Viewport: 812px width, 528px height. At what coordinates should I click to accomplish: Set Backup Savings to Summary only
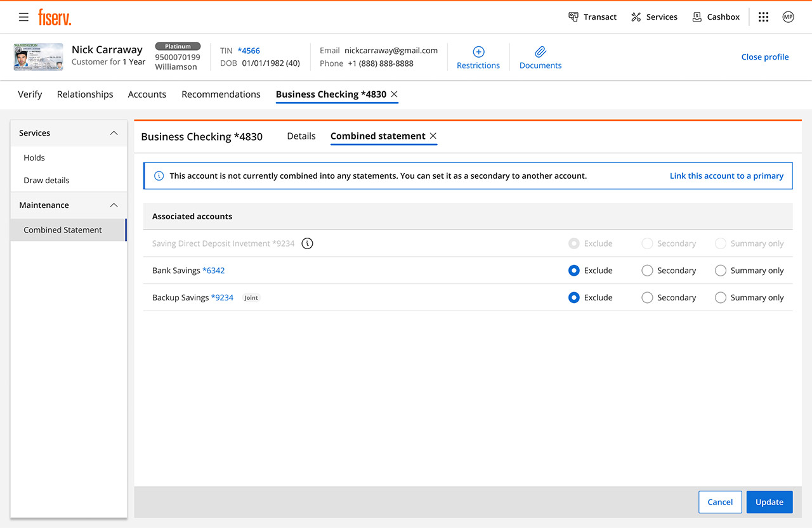[721, 298]
